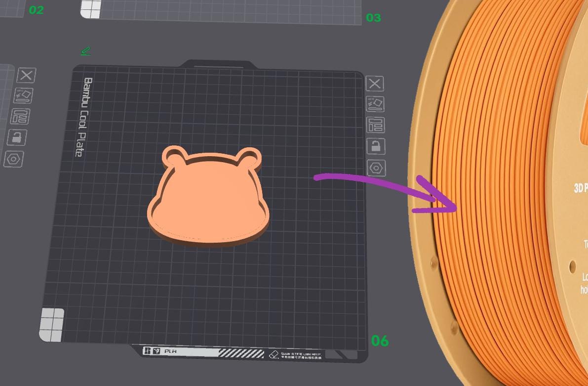The width and height of the screenshot is (588, 386).
Task: Toggle the lock on plate 06
Action: [x=376, y=146]
